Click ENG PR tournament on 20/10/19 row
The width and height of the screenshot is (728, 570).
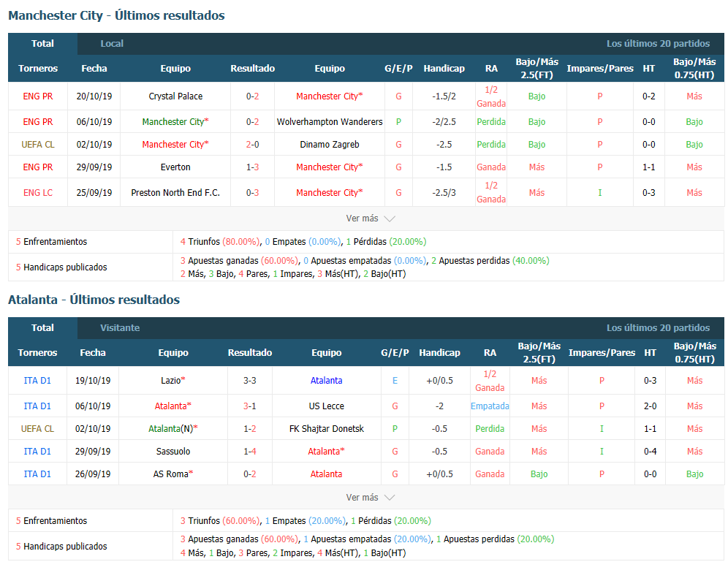click(38, 96)
